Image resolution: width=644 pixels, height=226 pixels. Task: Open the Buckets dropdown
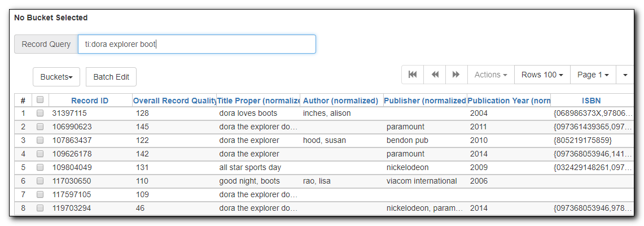point(56,77)
